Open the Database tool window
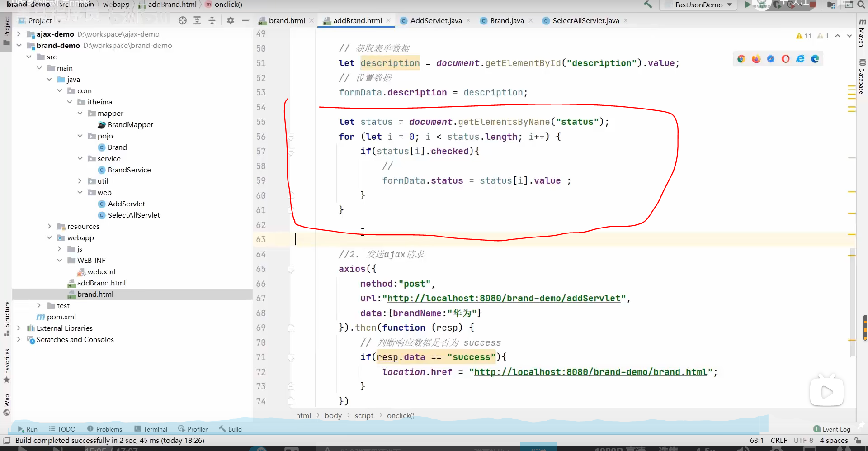 point(862,76)
